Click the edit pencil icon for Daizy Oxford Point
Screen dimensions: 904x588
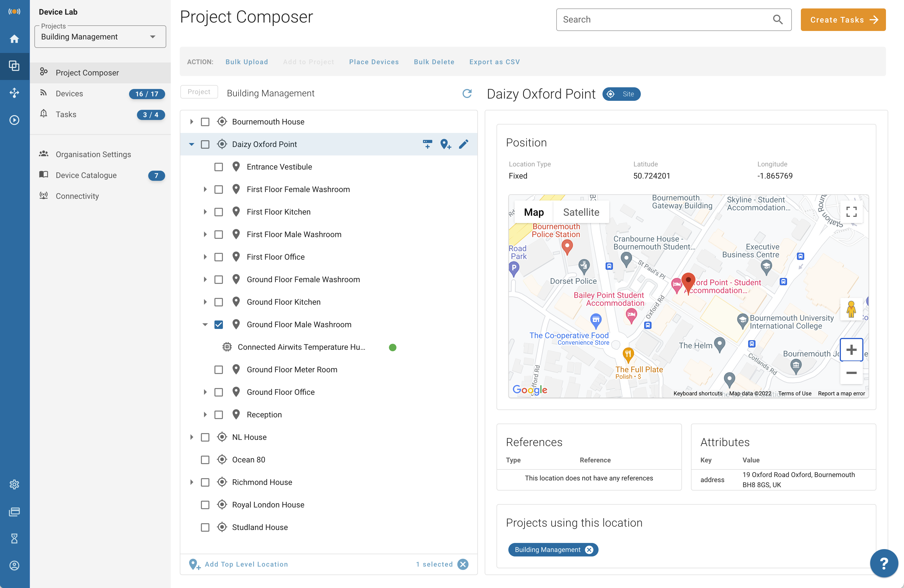click(x=463, y=144)
